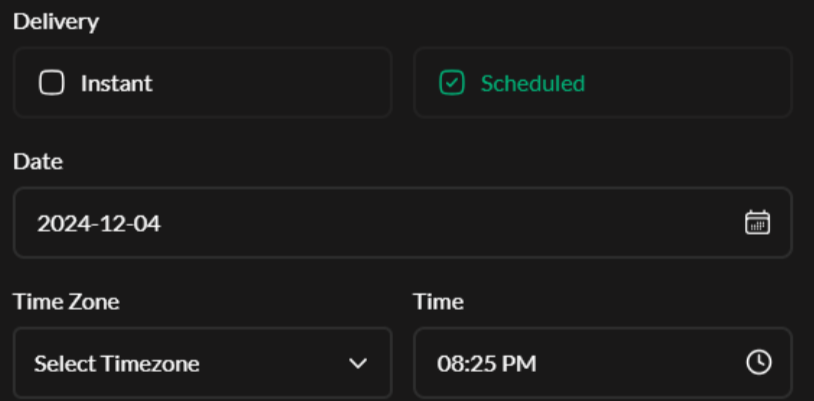Click the Date field label
The image size is (814, 401).
(x=37, y=162)
